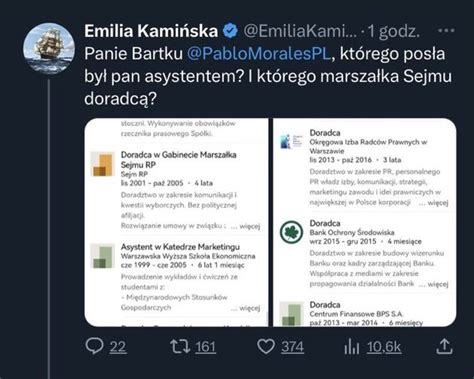Click the reply speech bubble icon
This screenshot has width=474, height=379.
coord(94,346)
